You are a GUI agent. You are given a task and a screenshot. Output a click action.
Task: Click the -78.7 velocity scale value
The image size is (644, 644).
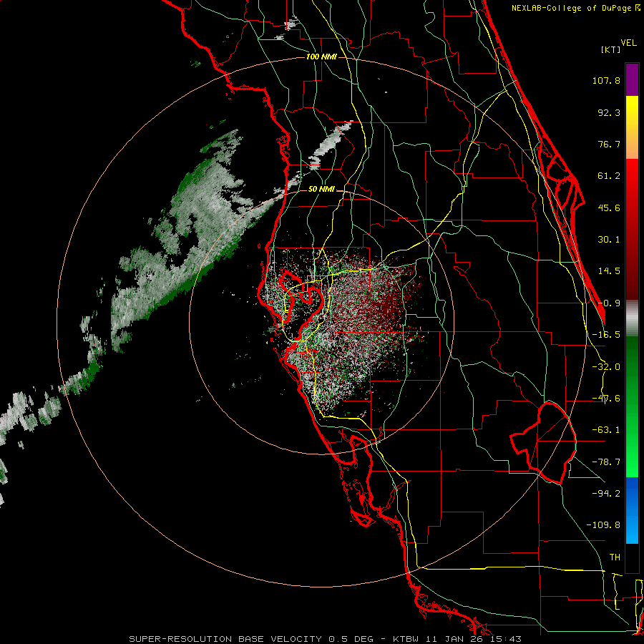[x=606, y=462]
